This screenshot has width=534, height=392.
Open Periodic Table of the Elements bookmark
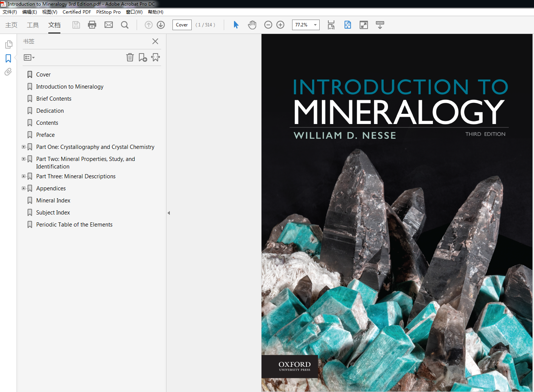74,225
